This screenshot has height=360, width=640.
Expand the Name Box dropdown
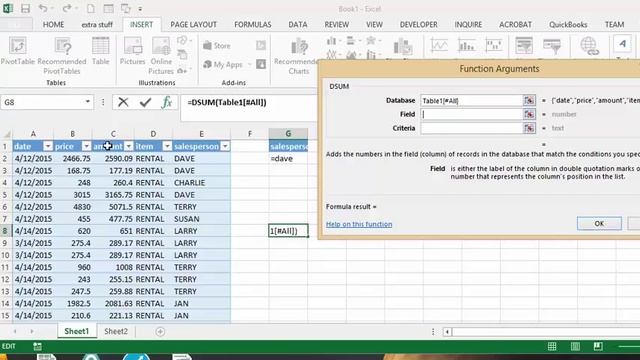(87, 102)
